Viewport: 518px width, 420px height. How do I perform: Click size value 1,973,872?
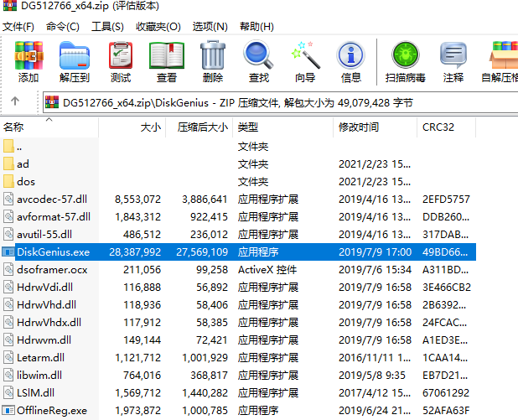pos(137,410)
